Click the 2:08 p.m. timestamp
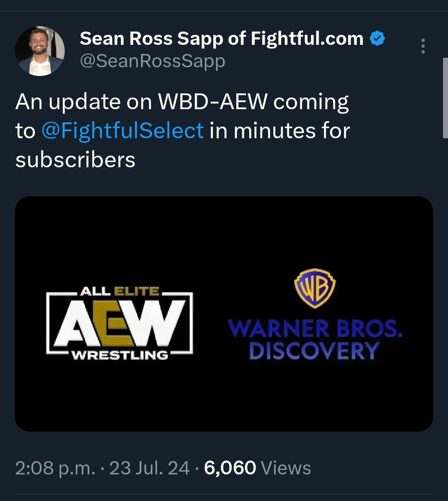This screenshot has height=501, width=448. pos(55,468)
